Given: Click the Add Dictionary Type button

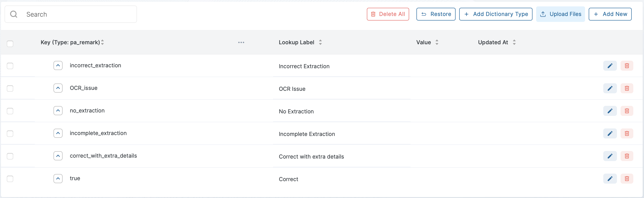Looking at the screenshot, I should click(x=495, y=14).
